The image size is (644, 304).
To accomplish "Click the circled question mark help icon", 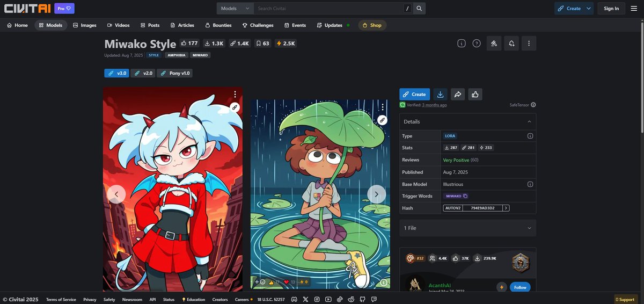I will (x=477, y=44).
